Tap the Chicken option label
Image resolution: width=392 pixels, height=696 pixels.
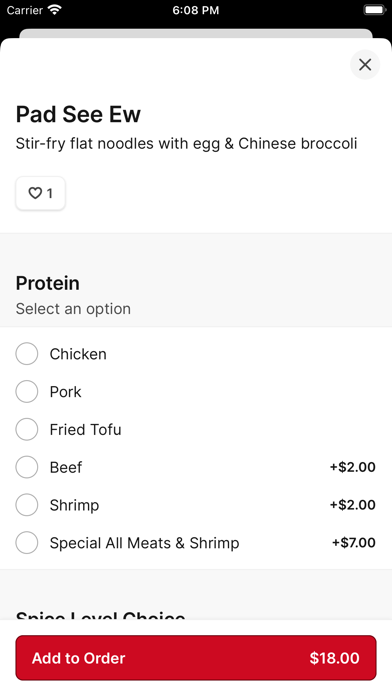pos(78,354)
